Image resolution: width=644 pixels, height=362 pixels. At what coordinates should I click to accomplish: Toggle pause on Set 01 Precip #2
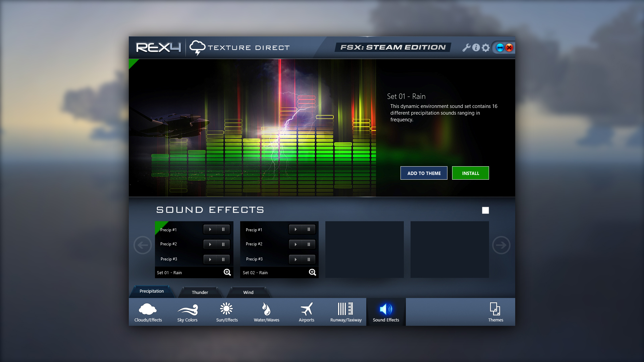point(223,244)
